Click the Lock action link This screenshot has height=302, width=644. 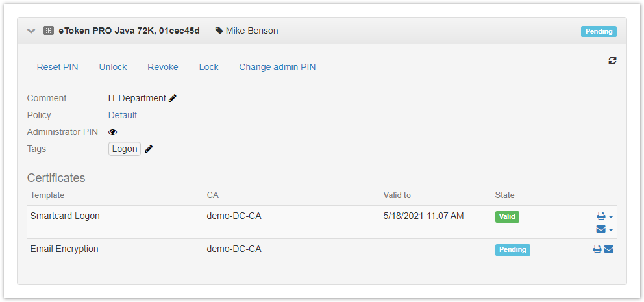[208, 67]
